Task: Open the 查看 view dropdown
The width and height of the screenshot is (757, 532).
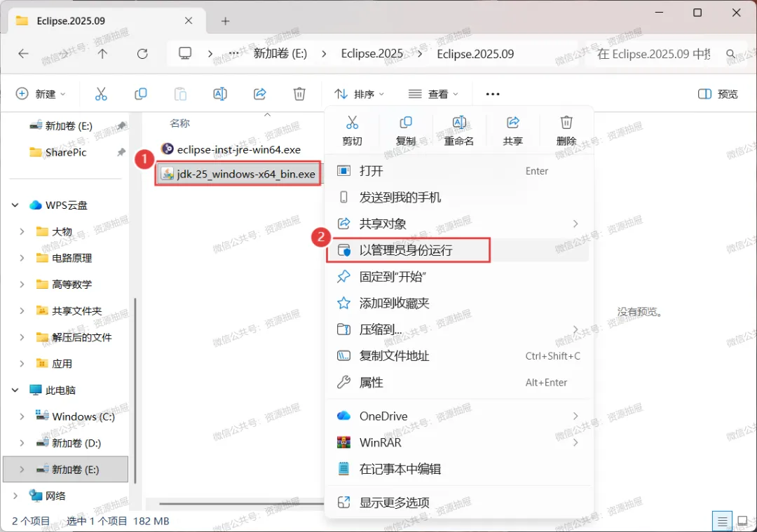Action: [433, 94]
